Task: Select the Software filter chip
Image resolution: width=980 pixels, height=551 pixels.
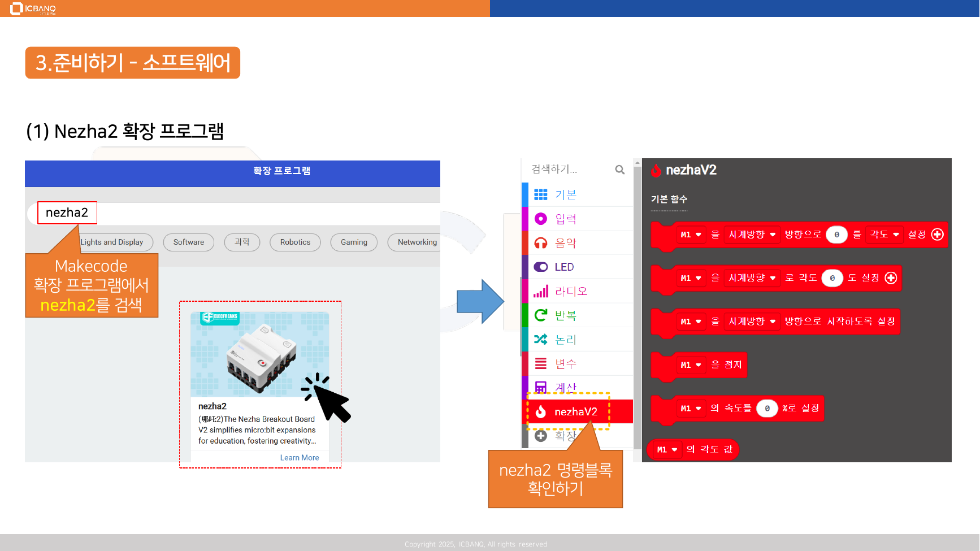Action: [189, 242]
